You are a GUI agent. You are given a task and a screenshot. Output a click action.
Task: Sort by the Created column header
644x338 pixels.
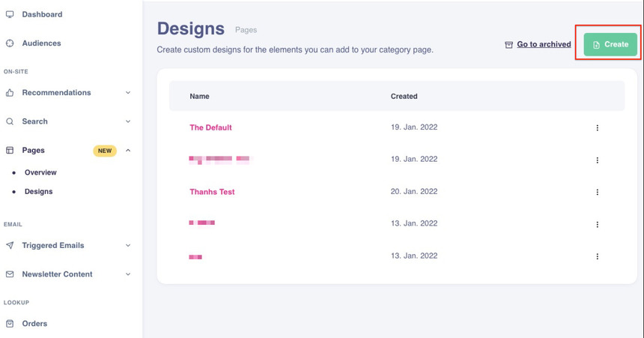point(404,97)
